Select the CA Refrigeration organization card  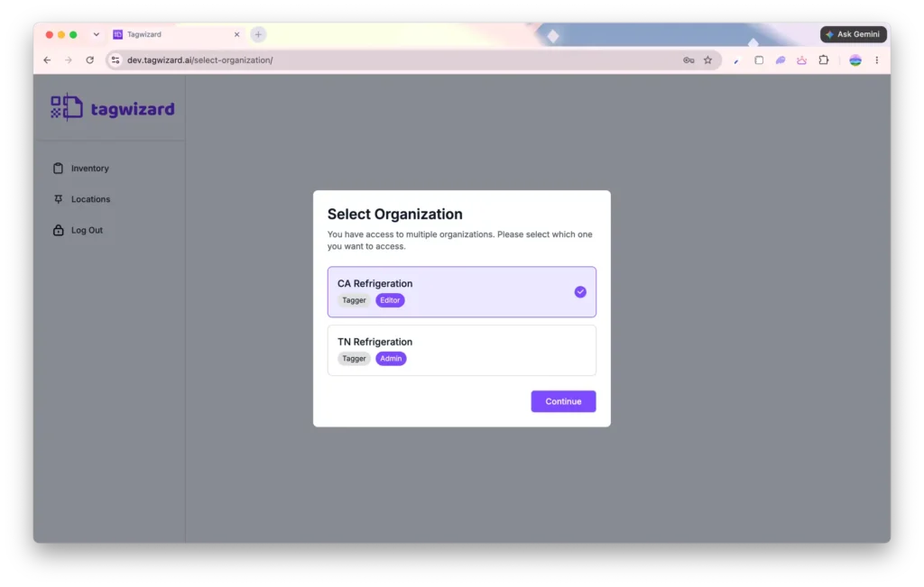[461, 291]
